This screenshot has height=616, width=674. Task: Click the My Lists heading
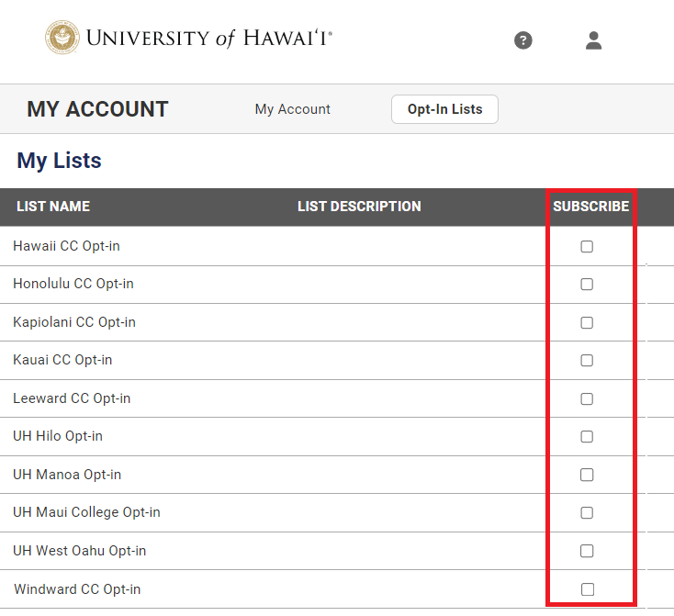point(60,161)
